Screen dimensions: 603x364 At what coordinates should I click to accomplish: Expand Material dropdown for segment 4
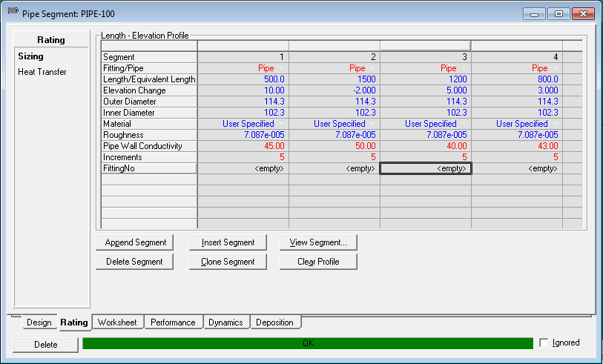(556, 124)
